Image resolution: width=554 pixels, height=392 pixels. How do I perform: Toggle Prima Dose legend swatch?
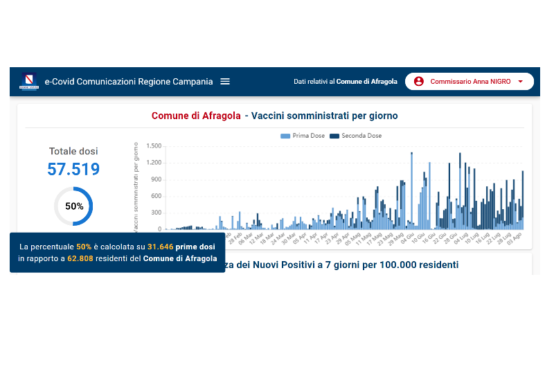[285, 136]
